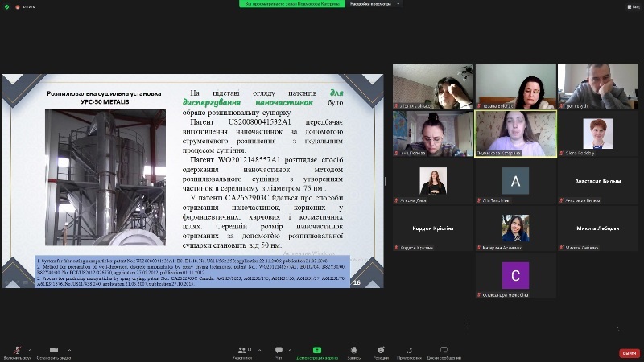Click the green text 'диспергування наночастинок' on slide
Image resolution: width=644 pixels, height=362 pixels.
tap(248, 102)
